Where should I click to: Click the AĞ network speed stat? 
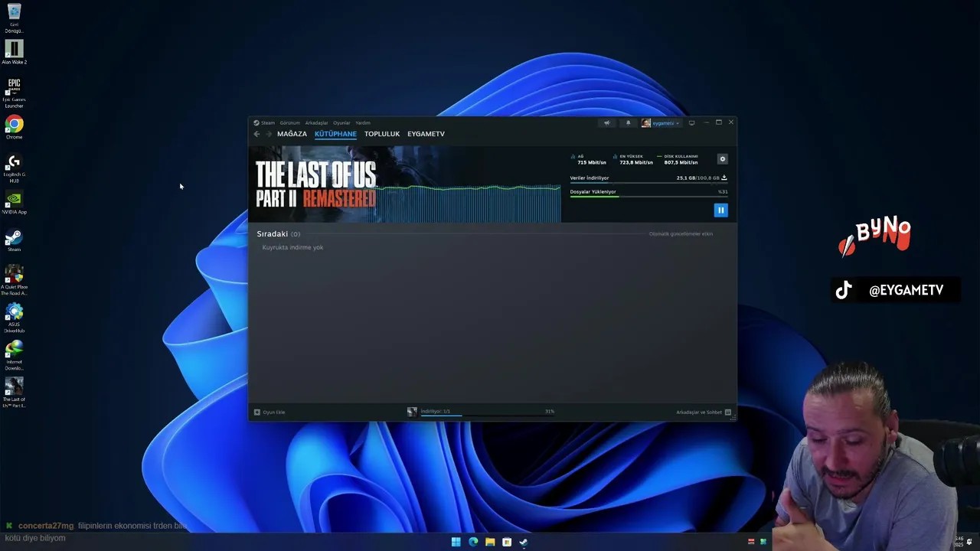(x=589, y=159)
